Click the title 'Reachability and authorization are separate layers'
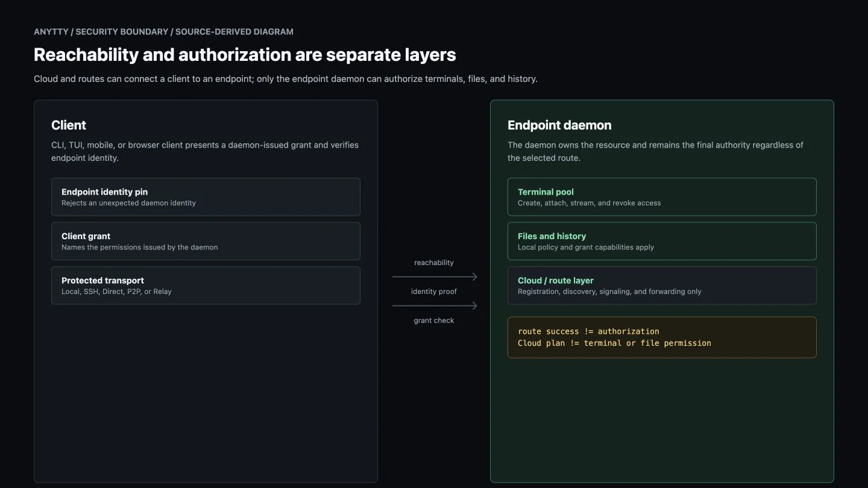The width and height of the screenshot is (868, 488). (x=245, y=55)
